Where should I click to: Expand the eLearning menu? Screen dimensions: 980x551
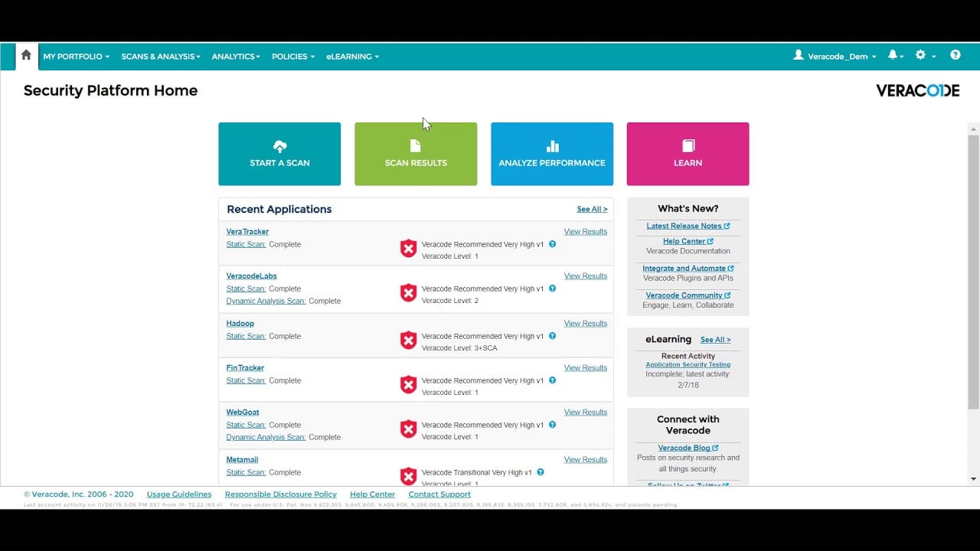click(x=353, y=57)
